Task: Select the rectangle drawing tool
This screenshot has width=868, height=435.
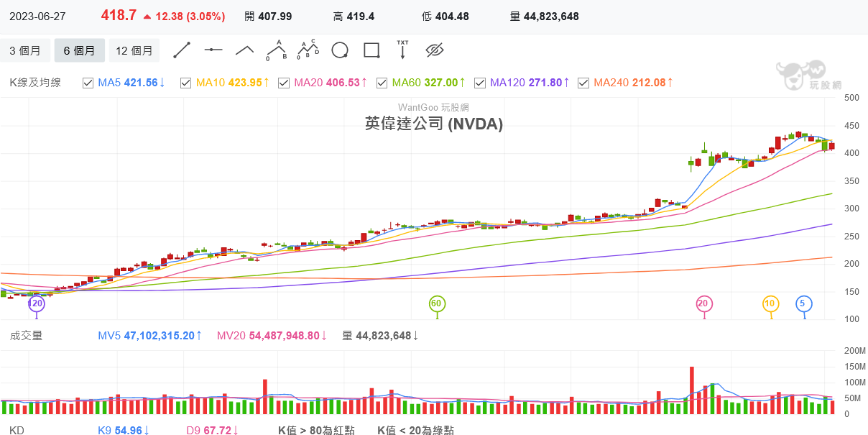Action: (371, 50)
